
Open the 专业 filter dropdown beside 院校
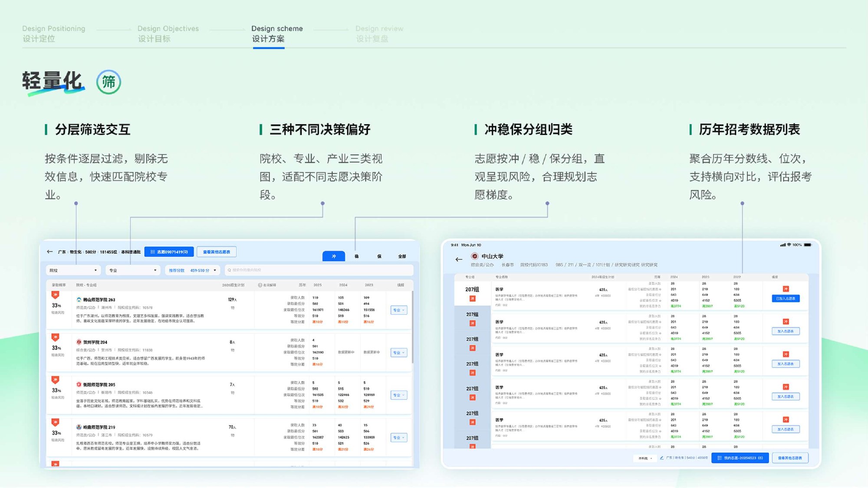pos(133,270)
